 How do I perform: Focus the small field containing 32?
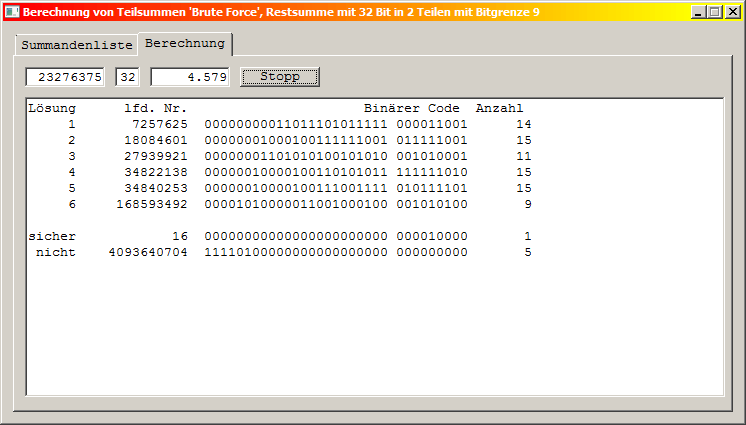pos(128,77)
